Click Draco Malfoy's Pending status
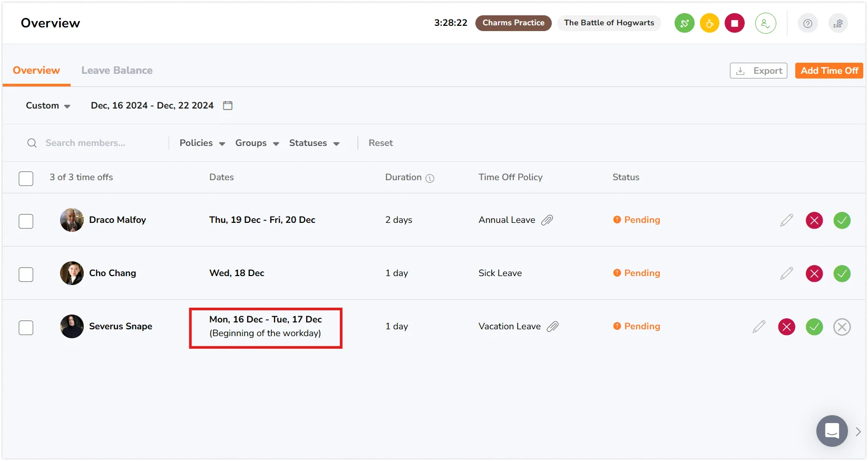Viewport: 868px width, 461px height. coord(637,220)
